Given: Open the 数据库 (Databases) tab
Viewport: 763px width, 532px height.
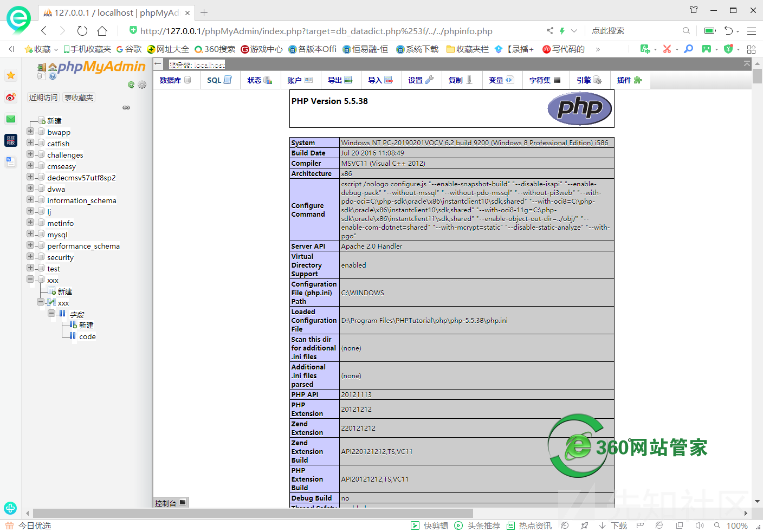Looking at the screenshot, I should 176,80.
